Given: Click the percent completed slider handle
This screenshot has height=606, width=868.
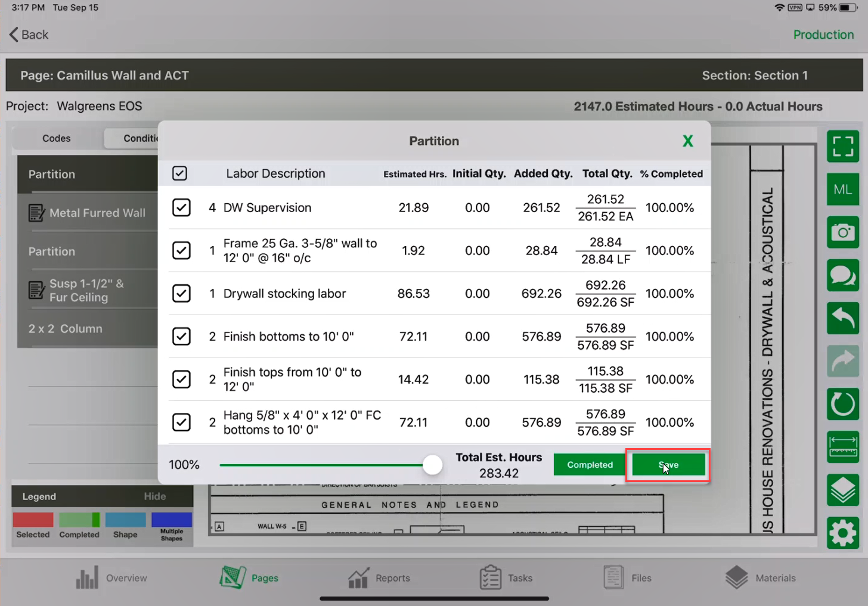Looking at the screenshot, I should (432, 465).
